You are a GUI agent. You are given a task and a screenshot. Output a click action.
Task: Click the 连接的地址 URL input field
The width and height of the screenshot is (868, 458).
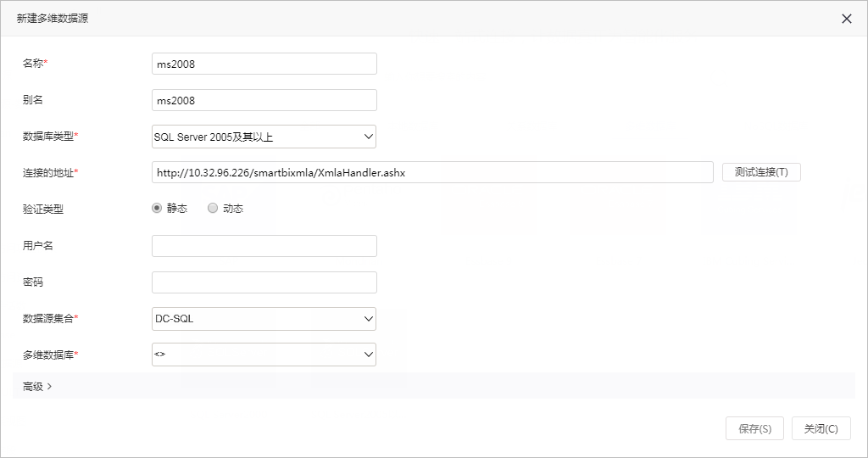point(432,172)
